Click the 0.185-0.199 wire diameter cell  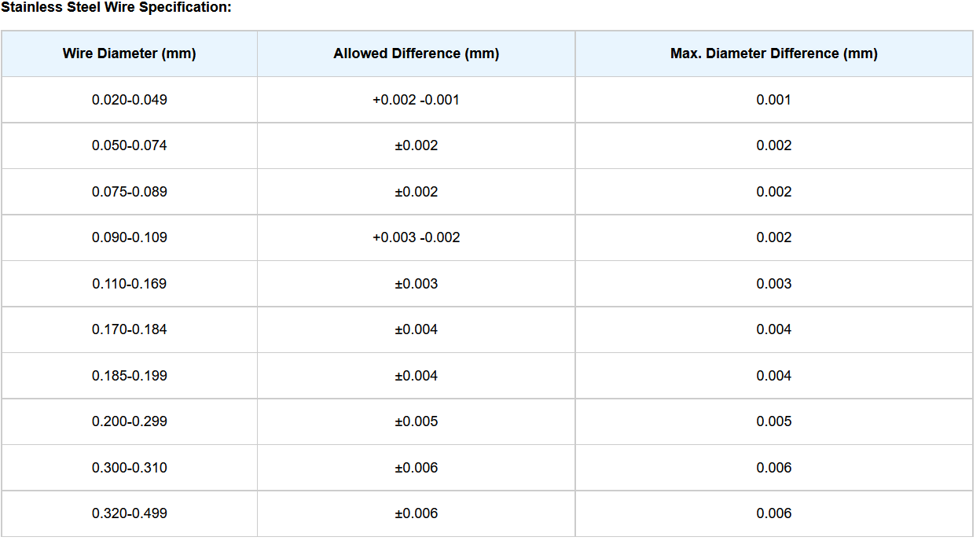(130, 376)
